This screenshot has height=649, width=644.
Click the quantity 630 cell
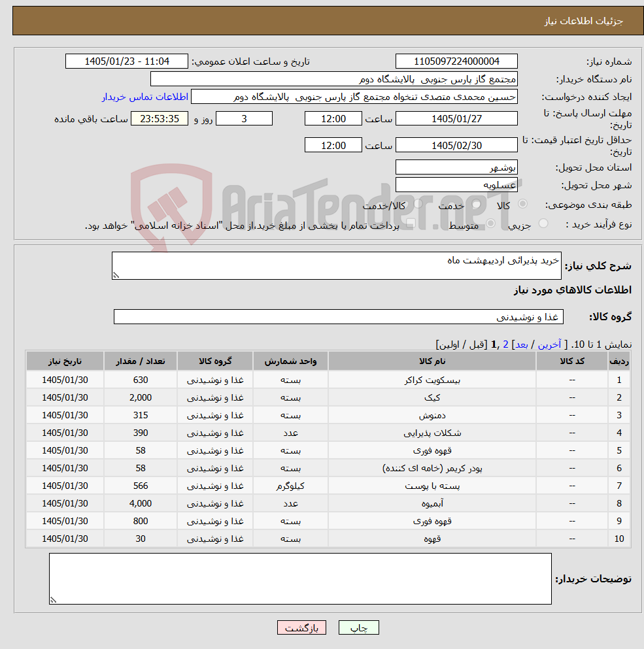141,380
